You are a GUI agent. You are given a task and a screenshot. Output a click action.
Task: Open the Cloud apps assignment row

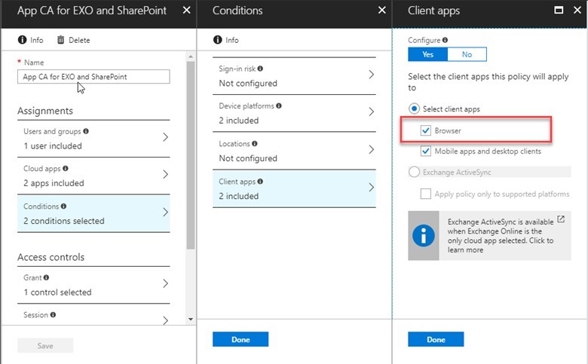tap(93, 176)
